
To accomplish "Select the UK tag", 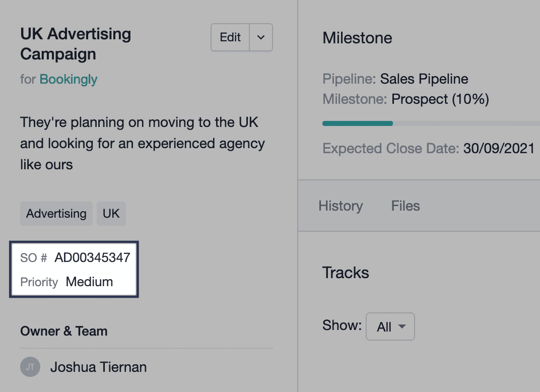I will pos(111,214).
